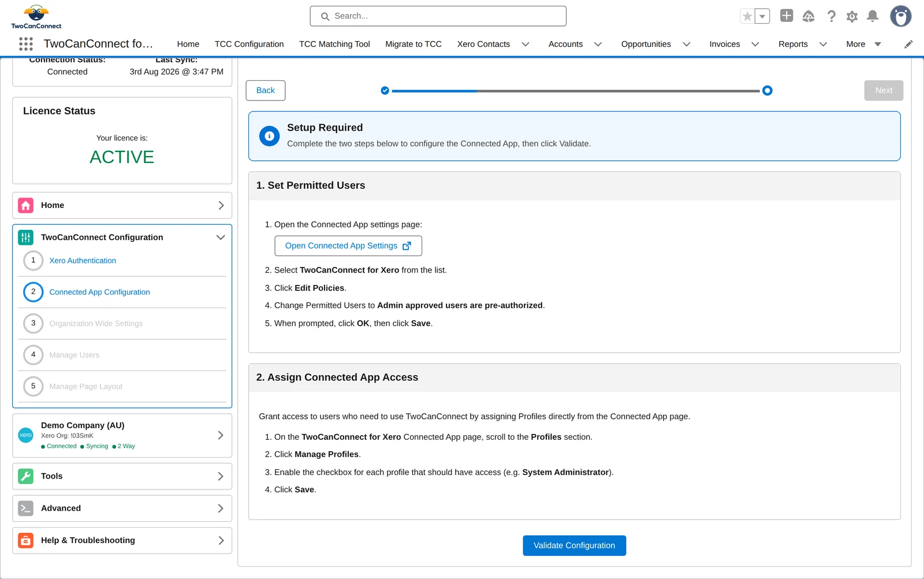Expand the Advanced section chevron

[221, 509]
